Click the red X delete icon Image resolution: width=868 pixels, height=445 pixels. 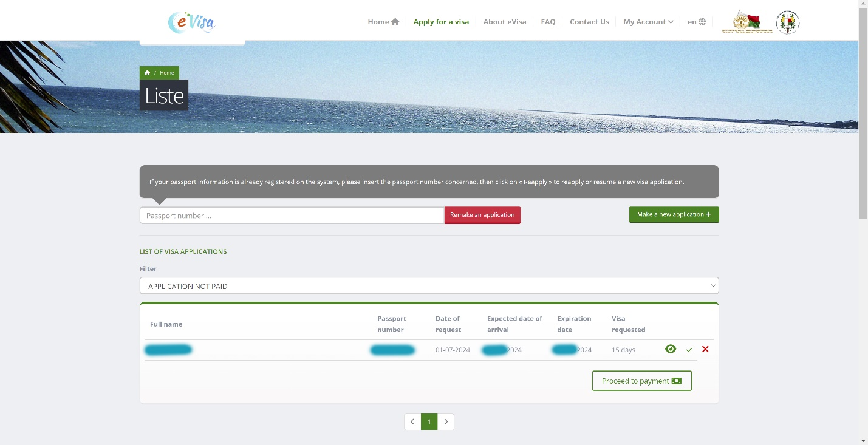pos(705,349)
